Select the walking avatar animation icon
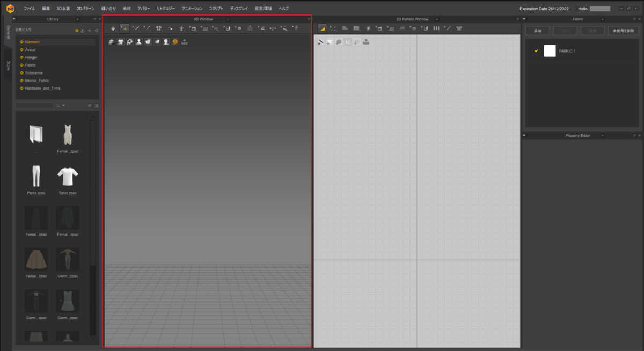 pyautogui.click(x=296, y=28)
